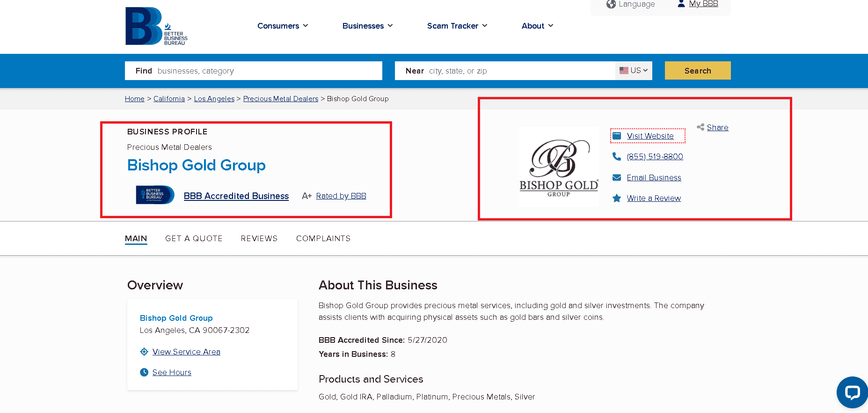Open the REVIEWS tab
The height and width of the screenshot is (413, 868).
tap(259, 238)
